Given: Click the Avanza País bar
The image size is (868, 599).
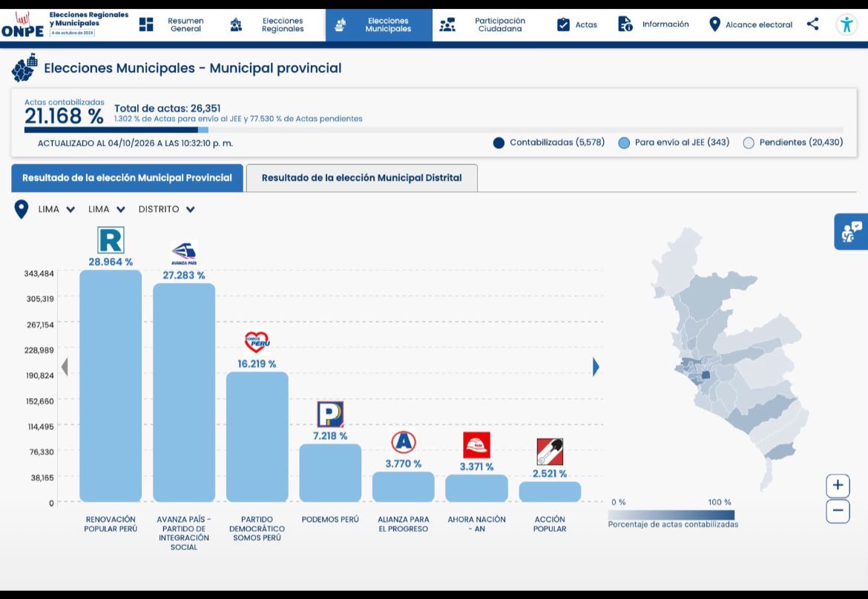Looking at the screenshot, I should (184, 393).
